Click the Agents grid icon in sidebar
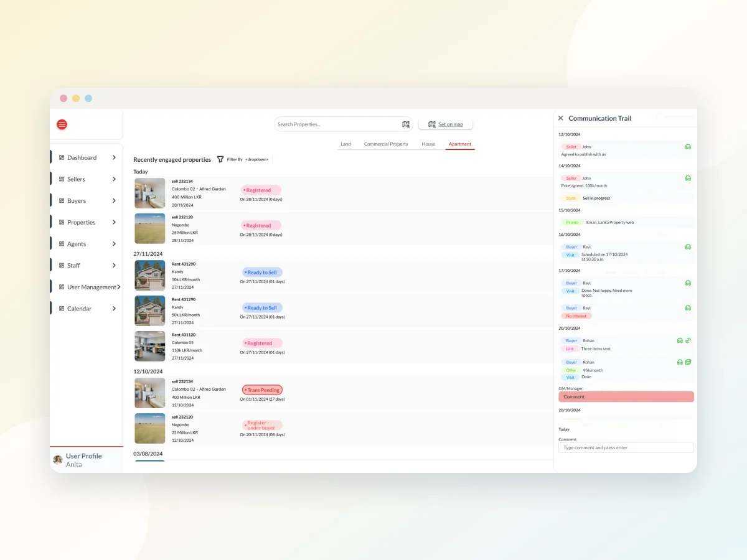 coord(62,244)
